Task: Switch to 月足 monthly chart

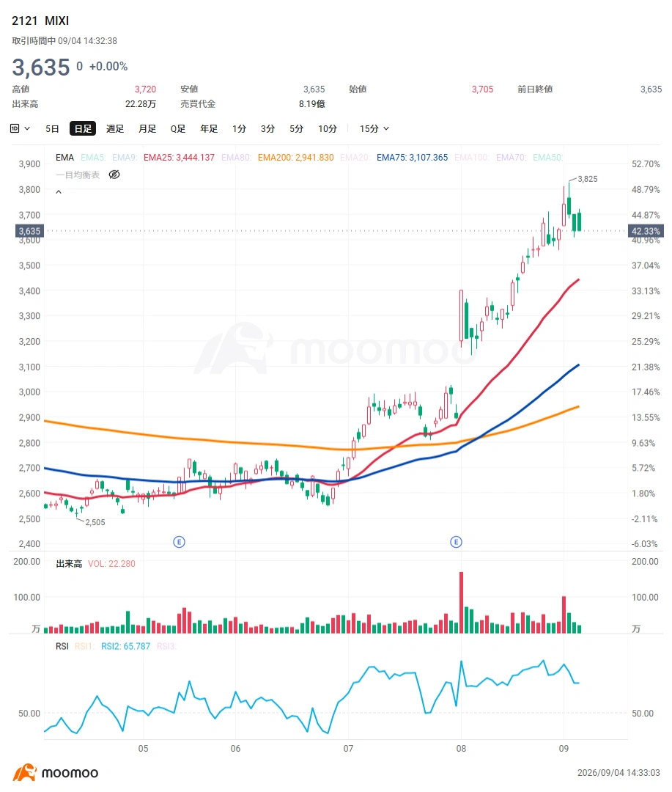Action: point(147,129)
